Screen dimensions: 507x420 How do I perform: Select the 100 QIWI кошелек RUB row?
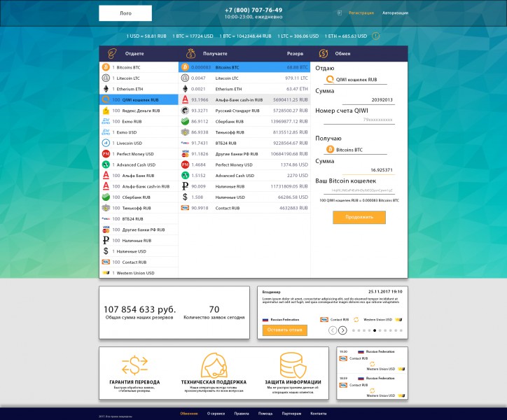(139, 99)
